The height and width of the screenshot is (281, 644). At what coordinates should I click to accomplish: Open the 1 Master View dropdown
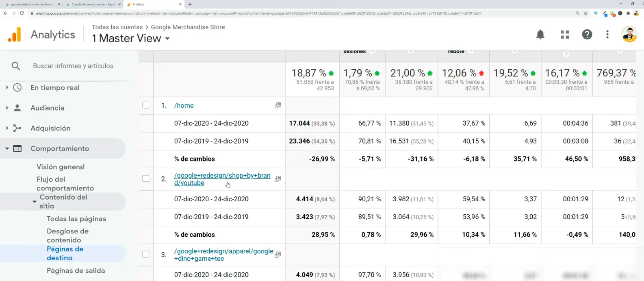point(131,38)
